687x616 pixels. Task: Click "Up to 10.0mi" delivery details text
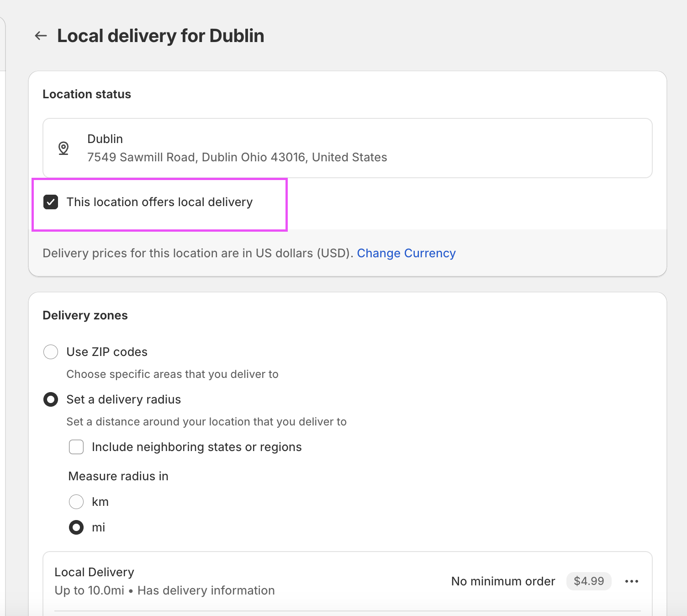point(90,590)
